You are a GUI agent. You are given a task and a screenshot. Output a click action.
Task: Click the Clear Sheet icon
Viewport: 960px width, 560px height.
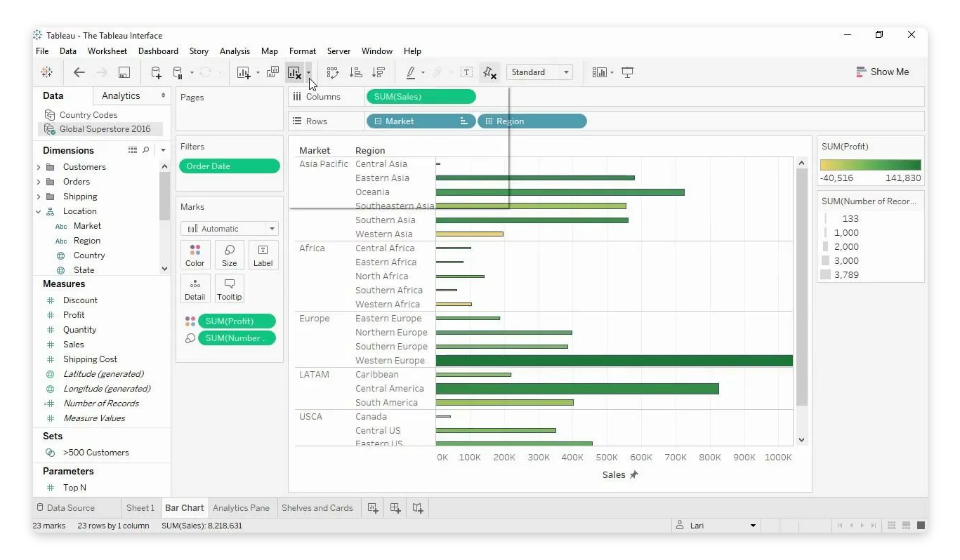point(294,72)
